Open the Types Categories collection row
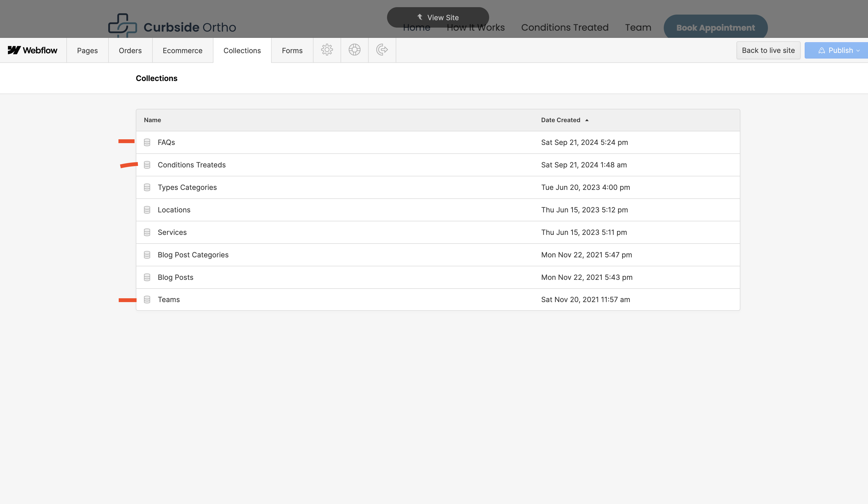Viewport: 868px width, 504px height. pos(187,188)
